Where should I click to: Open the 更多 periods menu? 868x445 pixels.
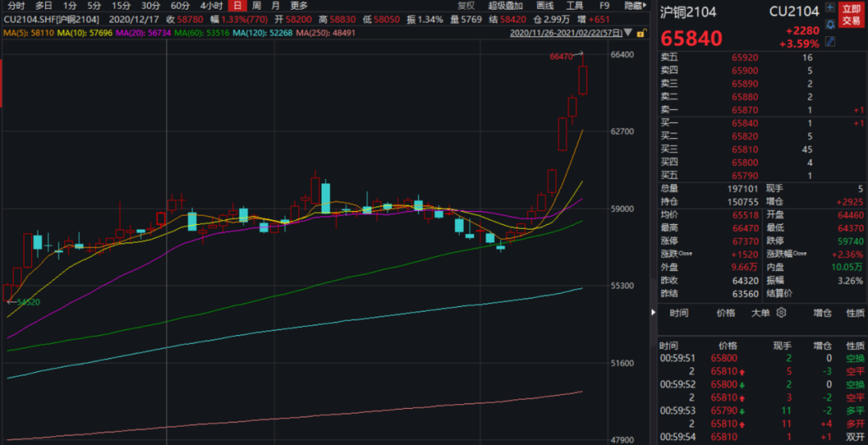point(298,6)
